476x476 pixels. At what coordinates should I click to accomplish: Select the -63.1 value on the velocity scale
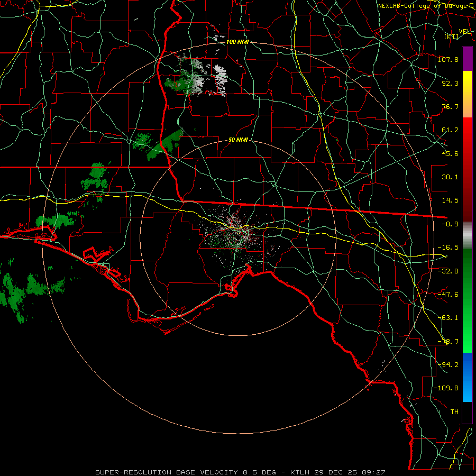448,318
